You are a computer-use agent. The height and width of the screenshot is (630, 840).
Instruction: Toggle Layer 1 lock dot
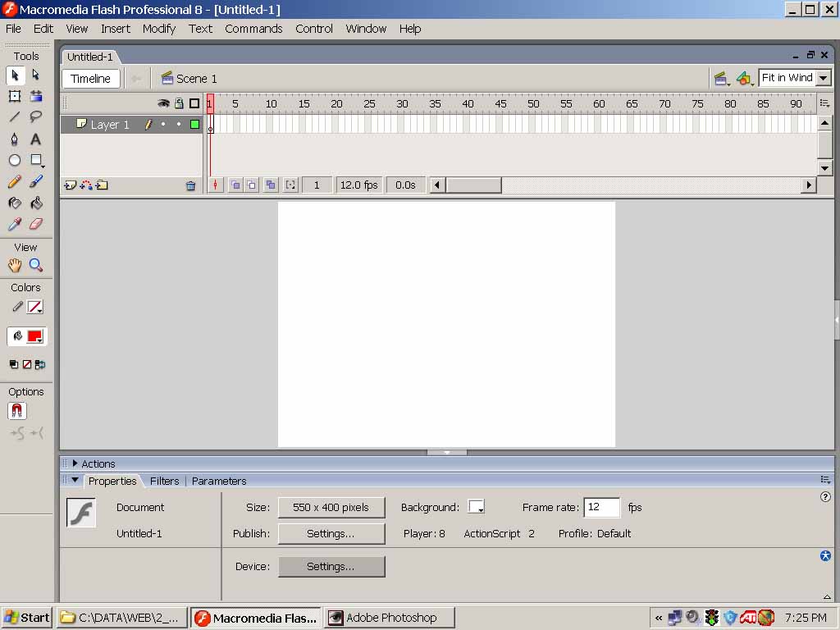click(179, 125)
